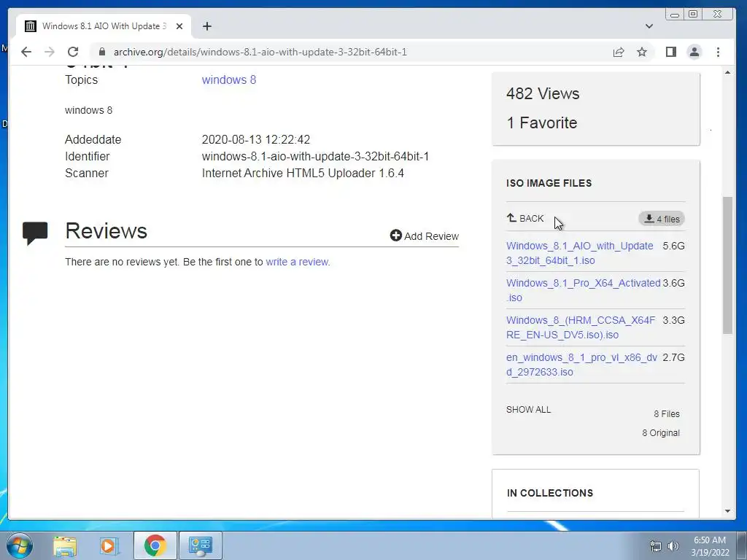Click 5.6G file size
Image resolution: width=747 pixels, height=560 pixels.
(673, 246)
